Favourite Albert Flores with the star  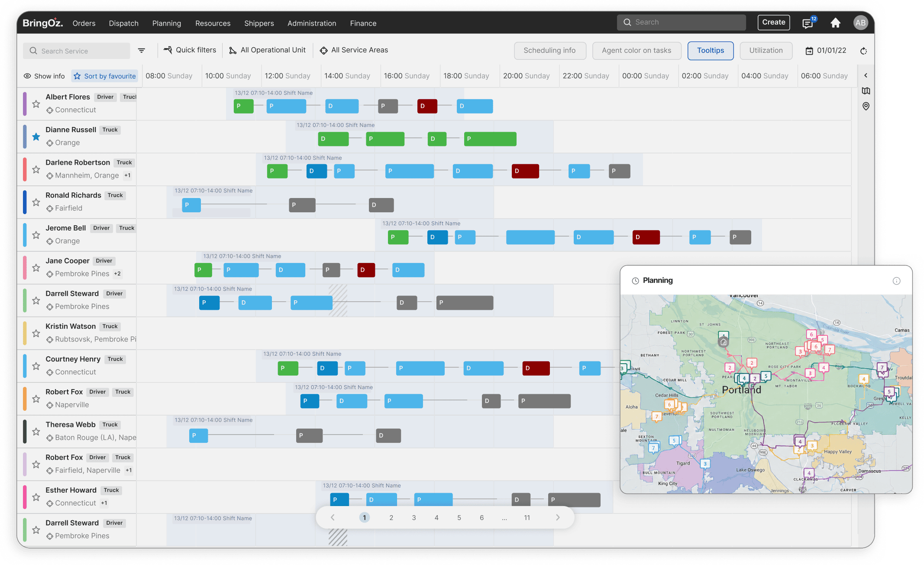(x=36, y=104)
